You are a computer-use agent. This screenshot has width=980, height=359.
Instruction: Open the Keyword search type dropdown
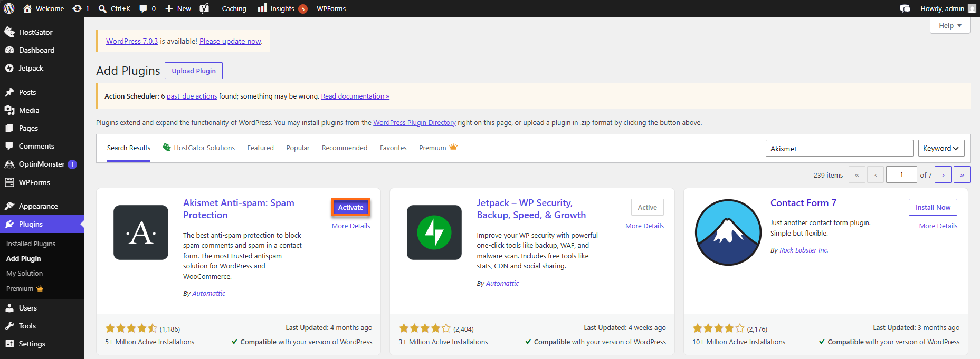click(x=941, y=148)
